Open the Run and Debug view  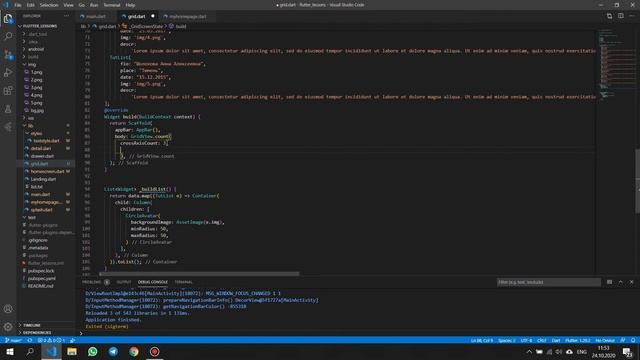coord(8,73)
